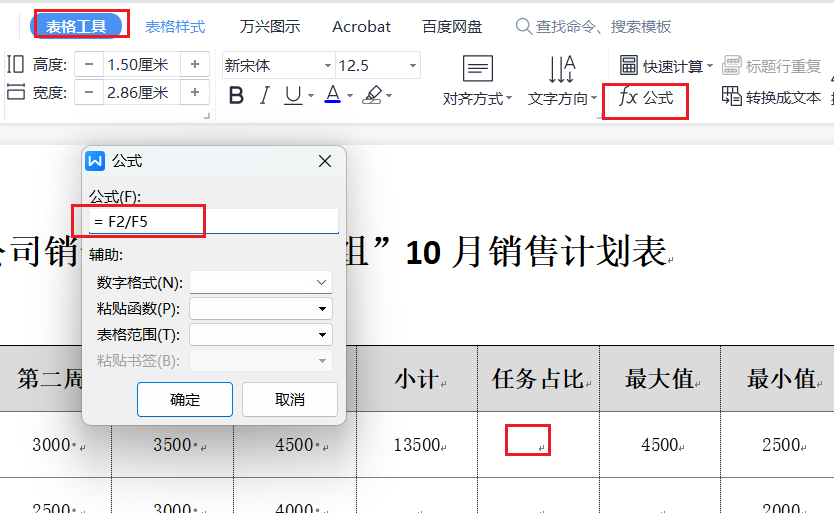This screenshot has width=834, height=513.
Task: Apply Italic formatting from toolbar
Action: pos(264,96)
